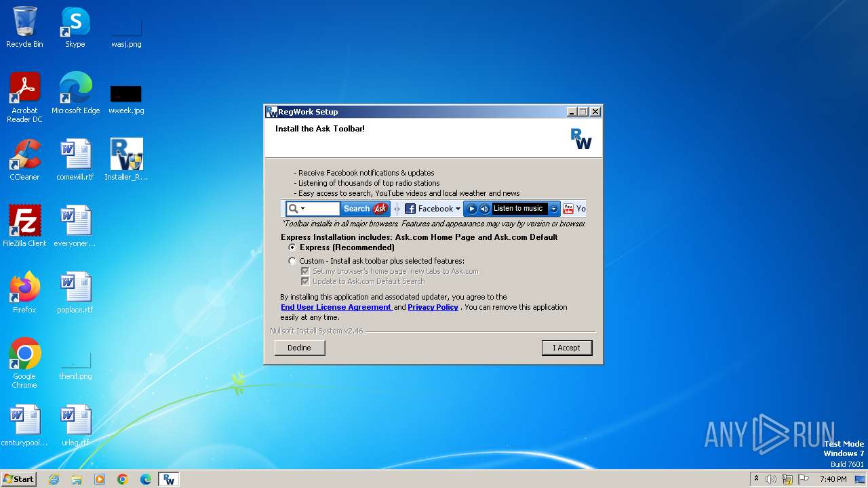Toggle Set my browser's home page checkbox
This screenshot has height=488, width=868.
pos(305,271)
